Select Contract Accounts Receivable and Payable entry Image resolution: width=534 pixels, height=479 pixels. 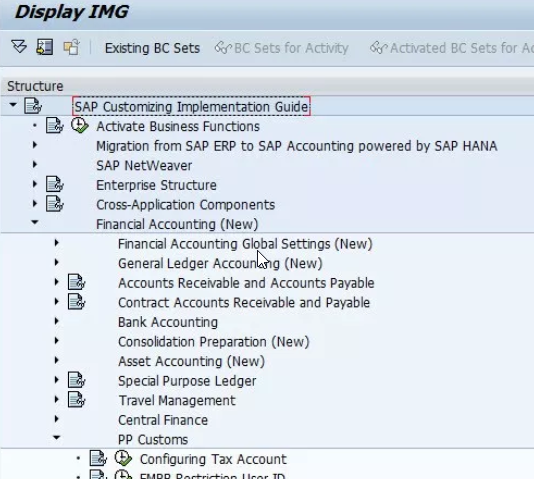tap(244, 303)
